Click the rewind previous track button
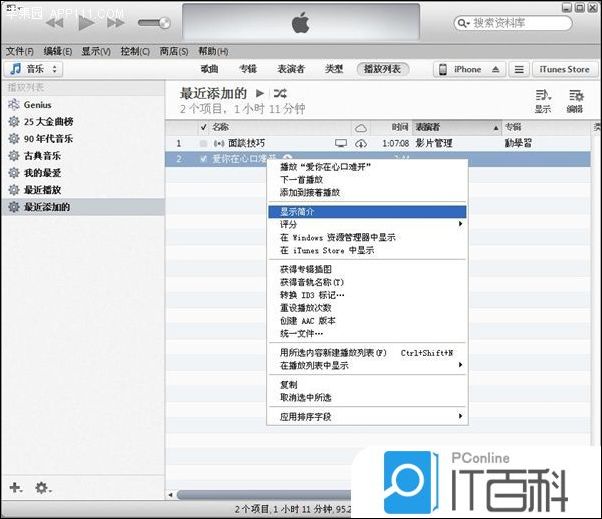Screen dimensions: 602x519 [x=55, y=23]
